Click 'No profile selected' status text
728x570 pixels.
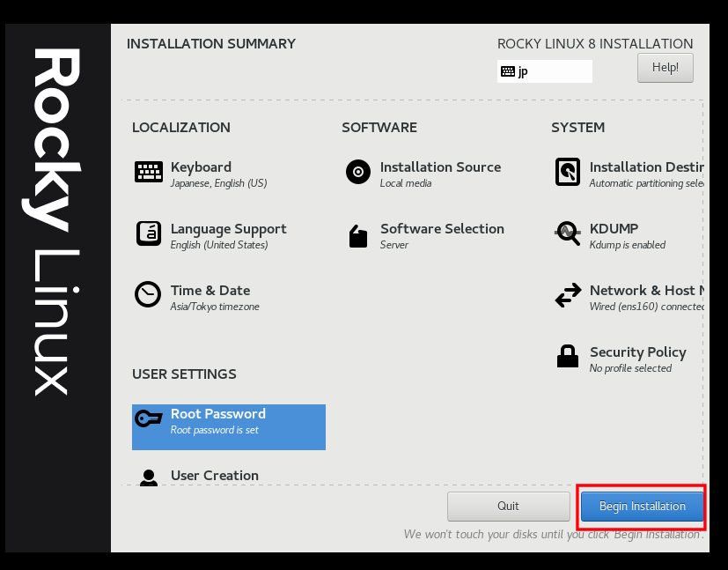pos(630,368)
